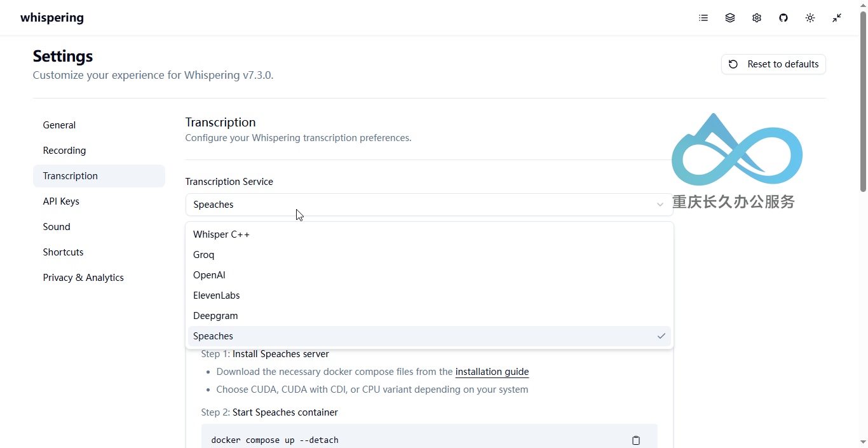Screen dimensions: 868x448
Task: Open the installation guide link
Action: point(492,372)
